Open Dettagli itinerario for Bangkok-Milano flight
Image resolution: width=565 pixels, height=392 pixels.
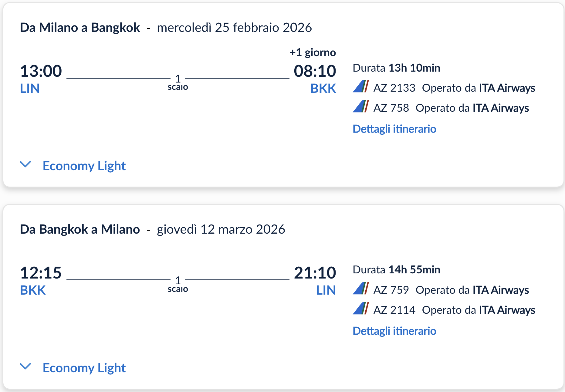tap(394, 331)
